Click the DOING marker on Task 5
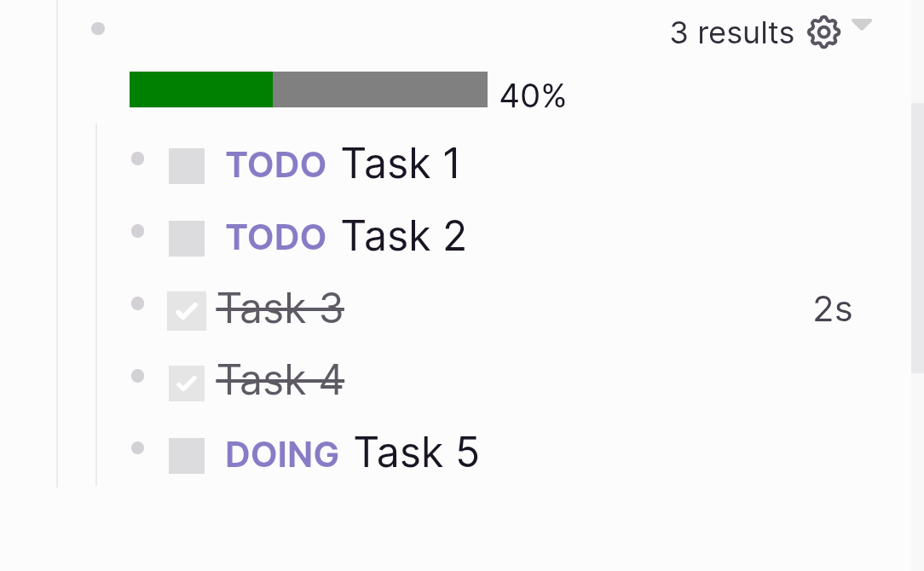Image resolution: width=924 pixels, height=571 pixels. 282,453
